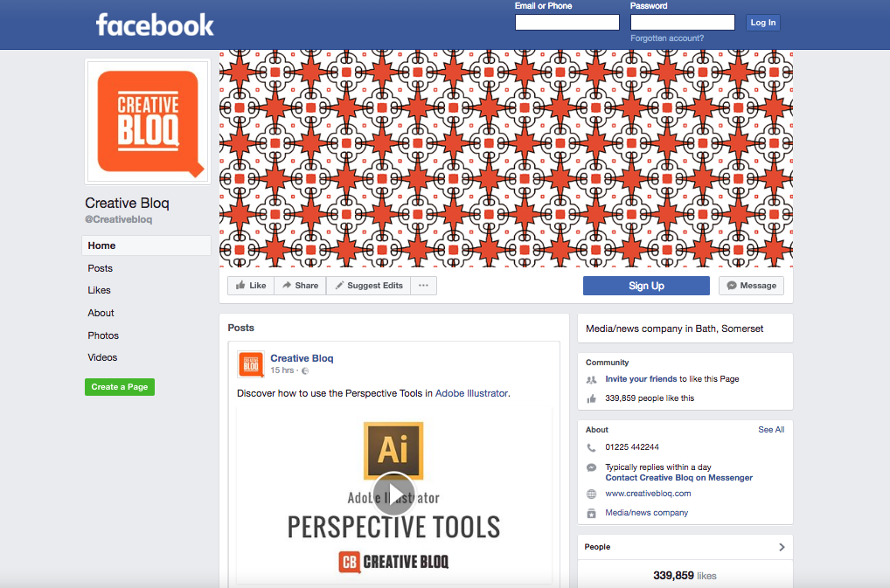Click the Creative Bloq page name heading

point(127,203)
